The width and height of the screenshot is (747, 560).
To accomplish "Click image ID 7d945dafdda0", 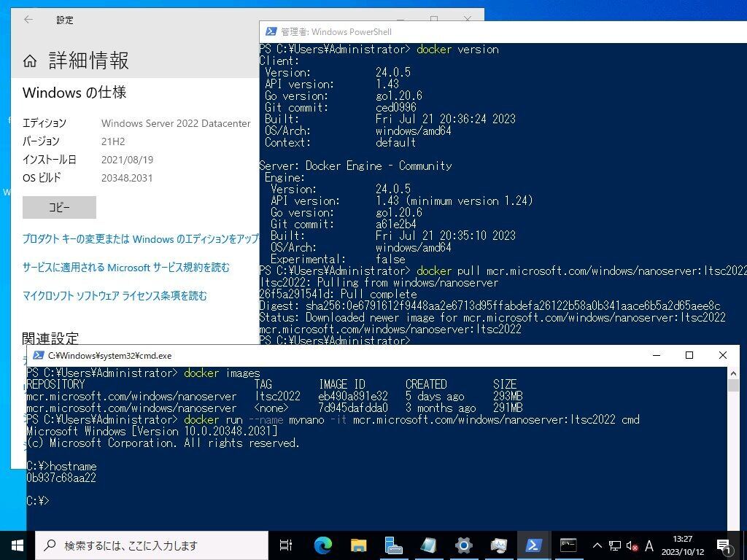I will (353, 408).
